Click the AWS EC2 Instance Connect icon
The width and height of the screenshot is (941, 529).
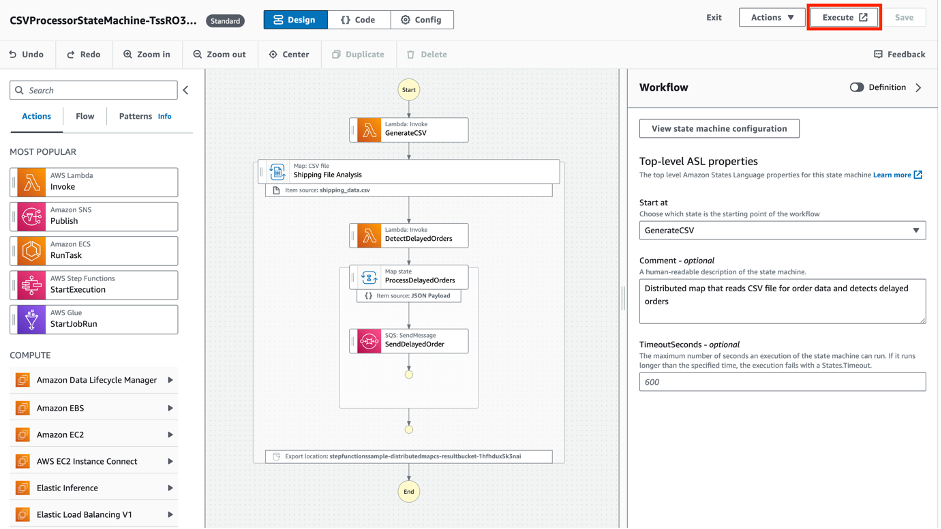pos(23,461)
